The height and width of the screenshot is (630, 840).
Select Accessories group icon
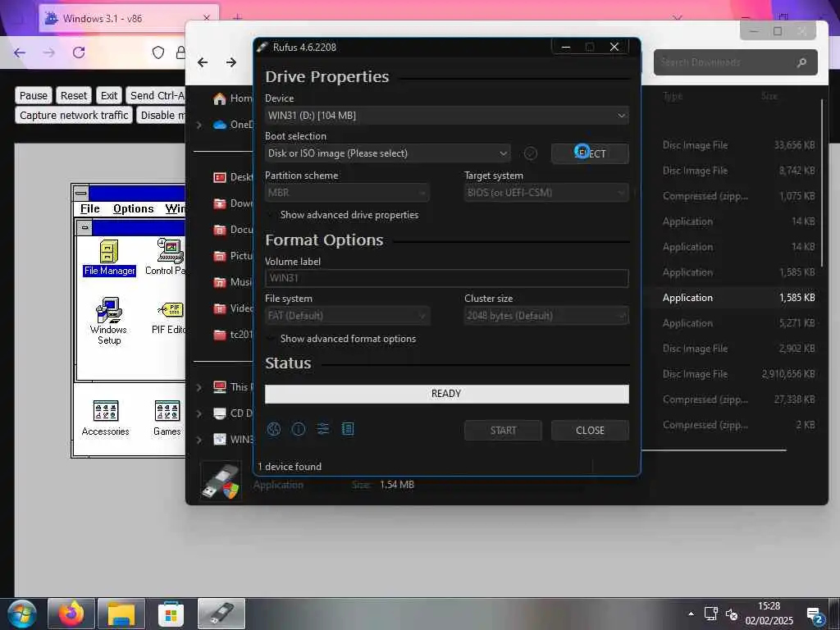click(106, 418)
